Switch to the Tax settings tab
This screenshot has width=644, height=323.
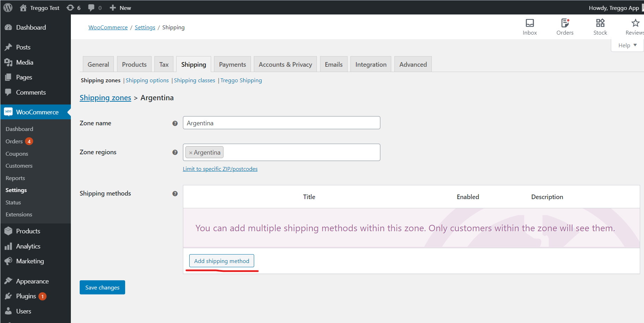click(164, 64)
